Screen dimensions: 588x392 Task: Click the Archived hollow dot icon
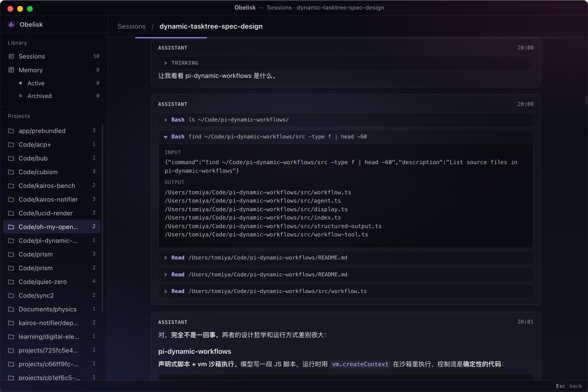click(x=20, y=96)
